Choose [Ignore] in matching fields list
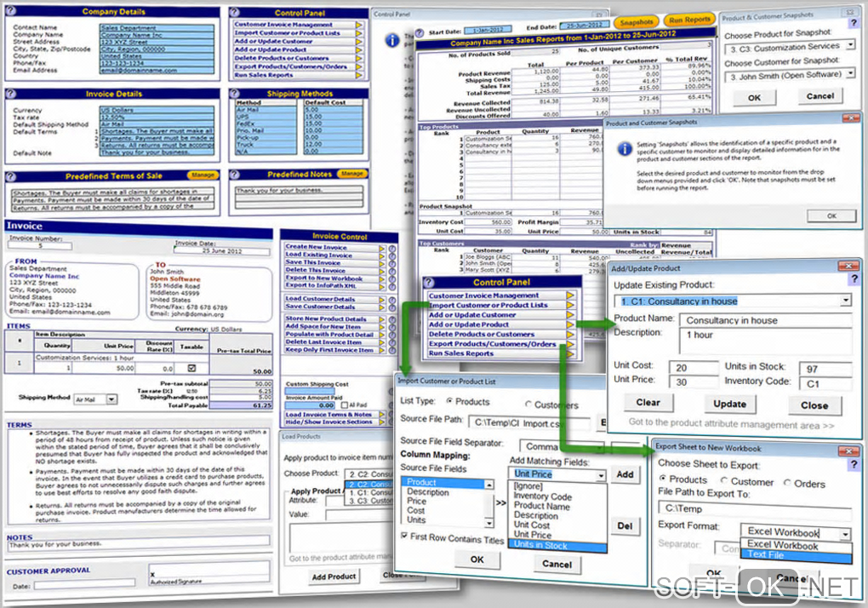Screen dimensions: 868x608 [528, 486]
